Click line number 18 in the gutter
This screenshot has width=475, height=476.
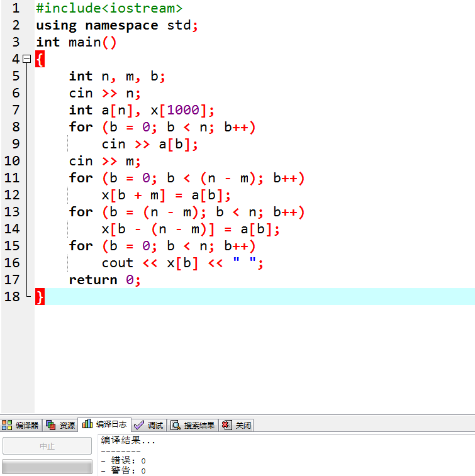click(x=13, y=297)
